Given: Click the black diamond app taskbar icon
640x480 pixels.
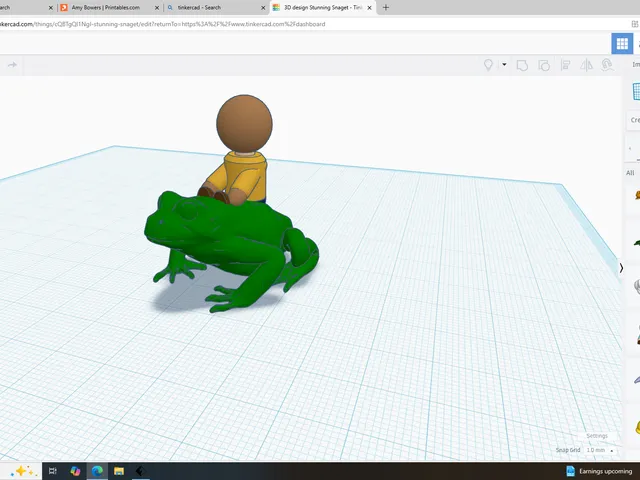Looking at the screenshot, I should click(x=140, y=471).
